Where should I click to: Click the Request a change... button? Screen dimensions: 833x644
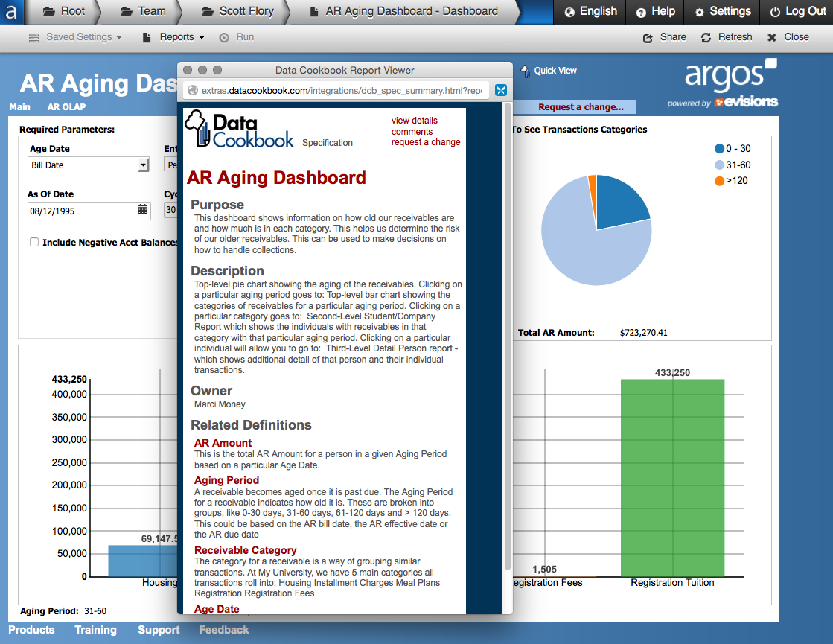pyautogui.click(x=581, y=107)
